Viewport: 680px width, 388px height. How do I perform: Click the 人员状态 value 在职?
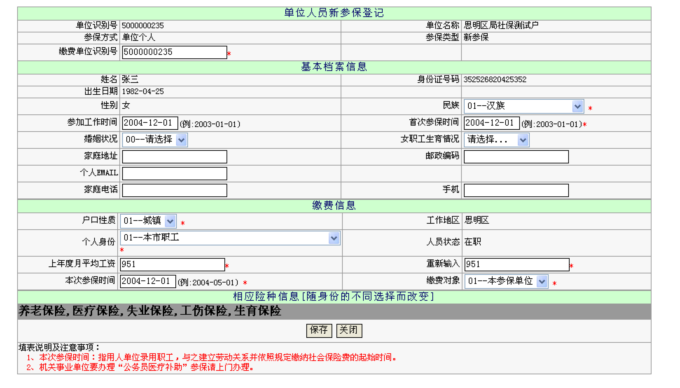pyautogui.click(x=473, y=242)
